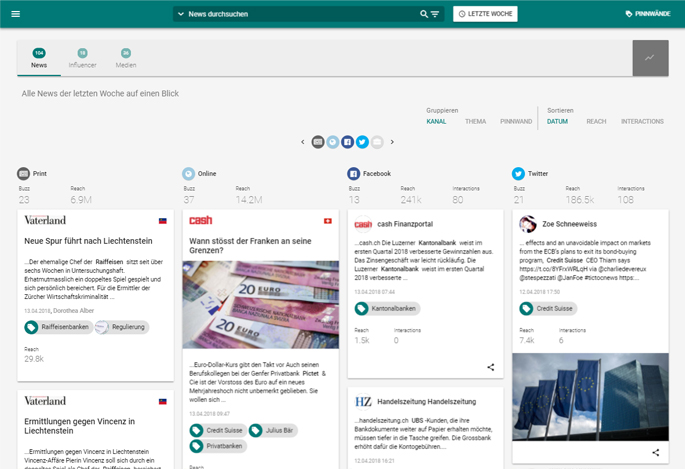Toggle the greyed-out channel filter icon

point(377,142)
